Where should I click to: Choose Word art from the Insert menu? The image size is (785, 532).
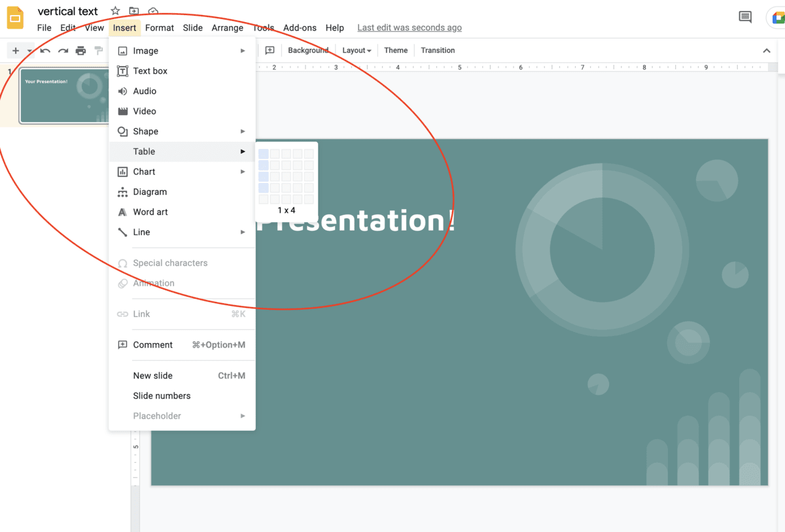click(x=182, y=212)
